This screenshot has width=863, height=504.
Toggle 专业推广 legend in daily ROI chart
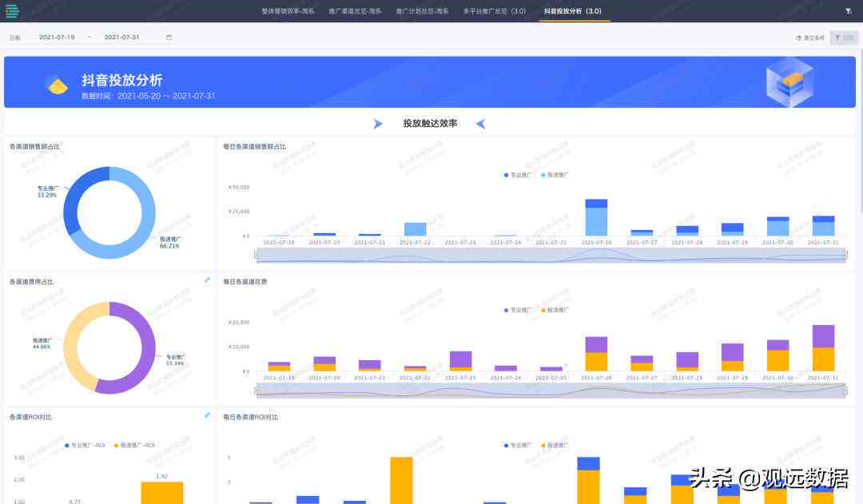(x=517, y=445)
